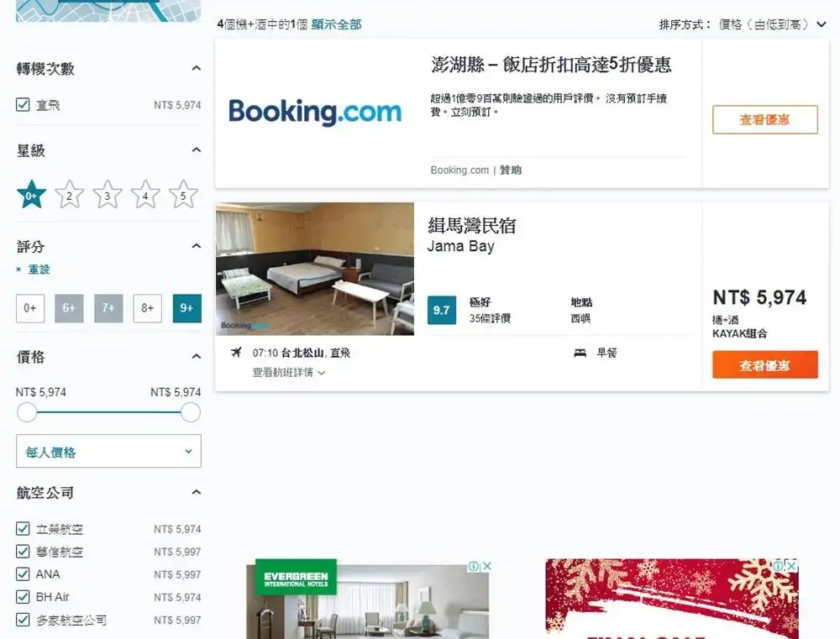Click the Booking.com logo
This screenshot has width=840, height=639.
click(315, 113)
